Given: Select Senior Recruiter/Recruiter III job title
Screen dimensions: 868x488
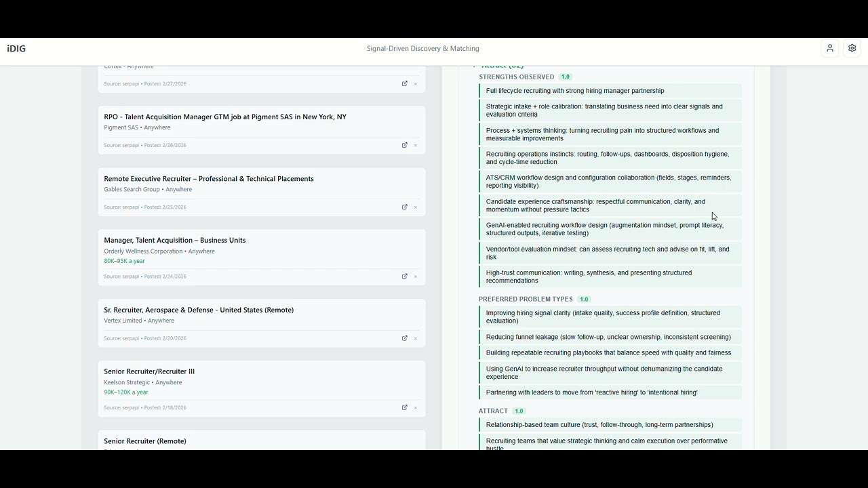Looking at the screenshot, I should pyautogui.click(x=149, y=371).
